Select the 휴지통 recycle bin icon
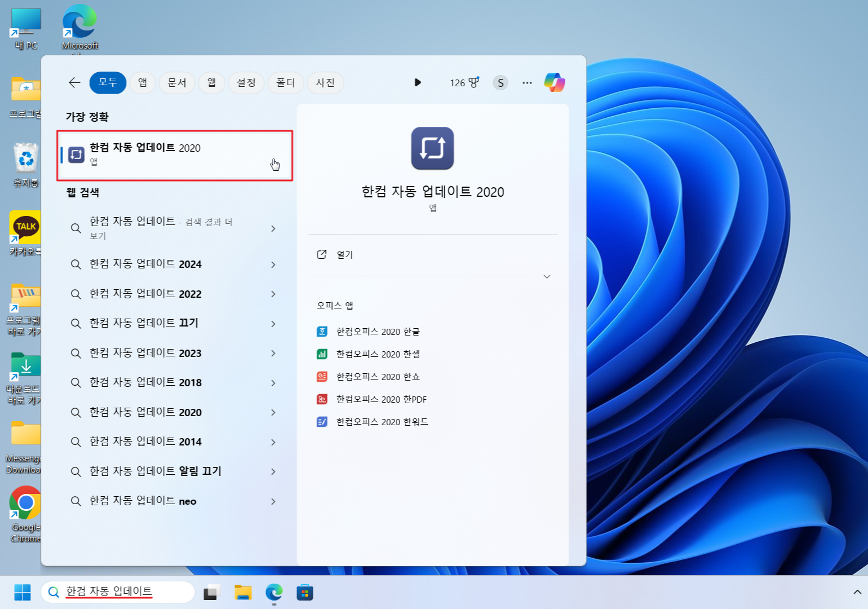This screenshot has height=609, width=868. pyautogui.click(x=25, y=165)
